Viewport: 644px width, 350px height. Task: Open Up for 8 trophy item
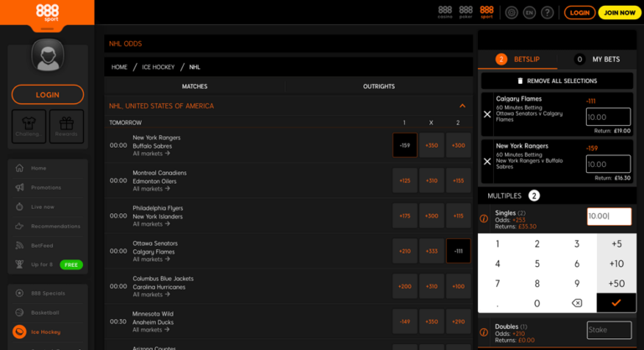pos(48,264)
